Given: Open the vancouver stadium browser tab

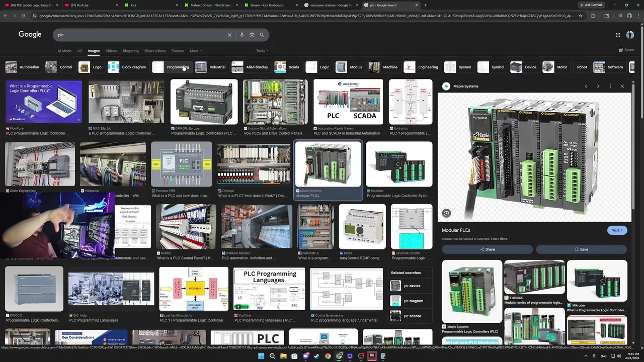Looking at the screenshot, I should pyautogui.click(x=331, y=5).
